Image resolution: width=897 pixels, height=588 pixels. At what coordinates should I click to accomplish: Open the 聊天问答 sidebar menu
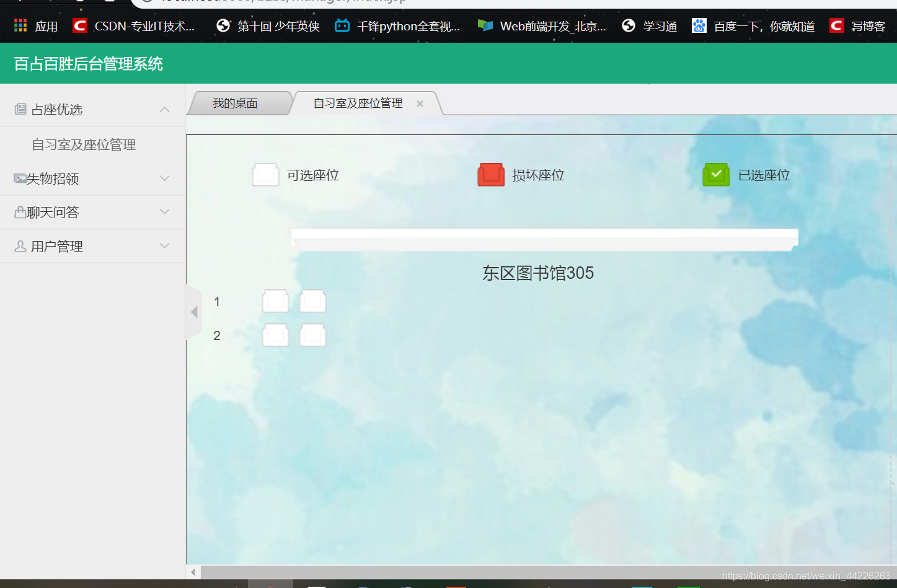(x=93, y=213)
